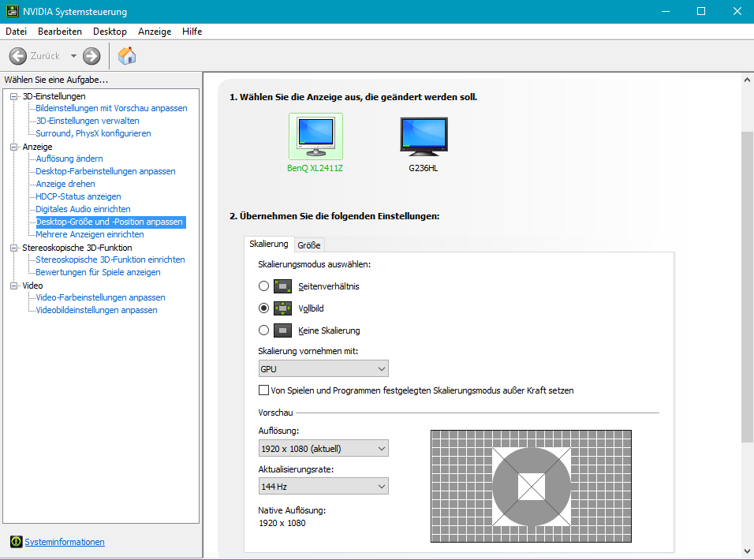Open the Hilfe menu

(192, 32)
